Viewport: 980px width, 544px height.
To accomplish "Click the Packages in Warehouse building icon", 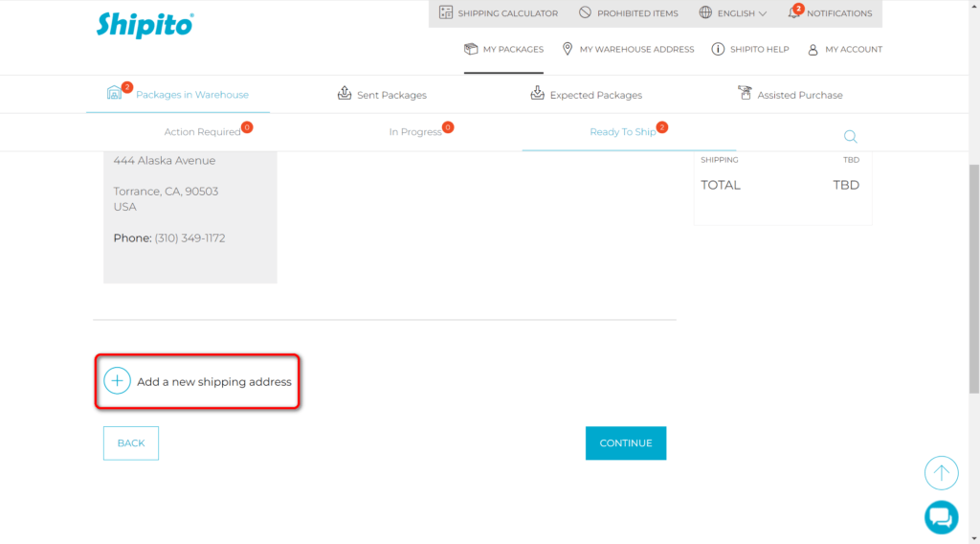I will [115, 93].
